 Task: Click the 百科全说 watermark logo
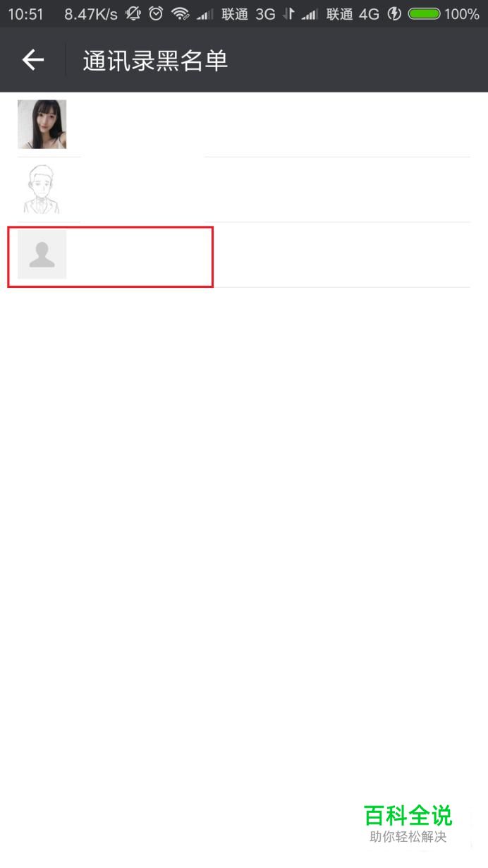click(408, 816)
